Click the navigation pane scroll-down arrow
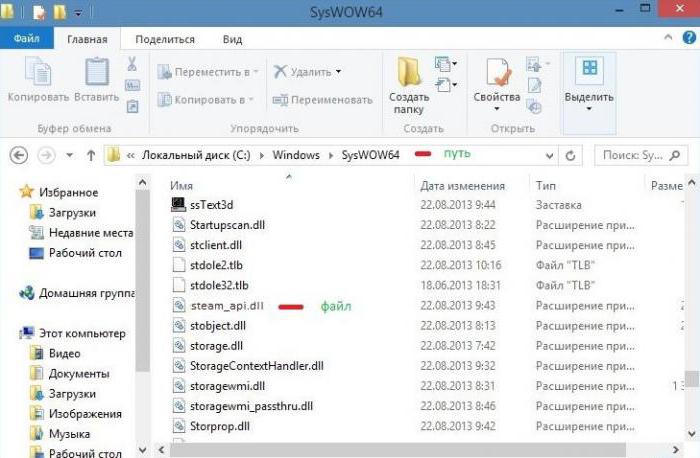 (x=142, y=450)
